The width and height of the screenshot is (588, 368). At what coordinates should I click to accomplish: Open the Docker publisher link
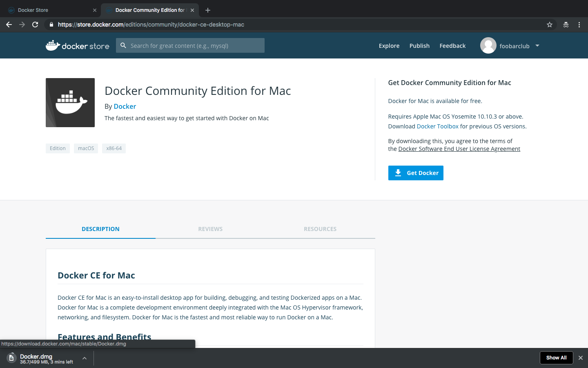tap(125, 106)
